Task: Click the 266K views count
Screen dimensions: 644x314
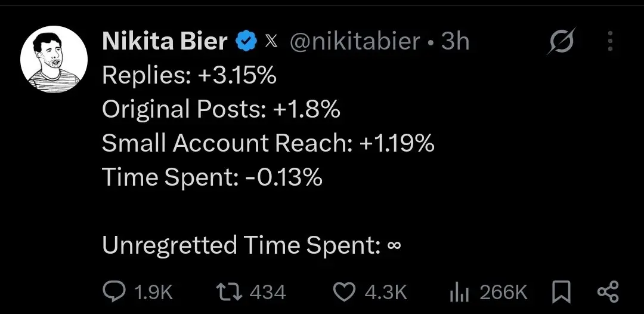Action: pyautogui.click(x=503, y=293)
